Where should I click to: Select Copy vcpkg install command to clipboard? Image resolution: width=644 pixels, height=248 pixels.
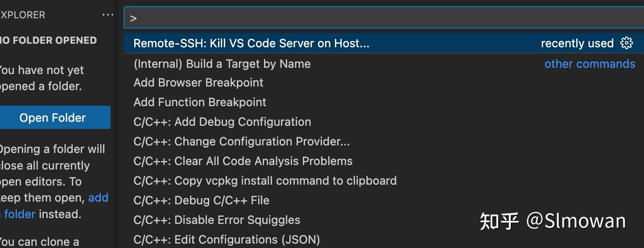[x=265, y=181]
